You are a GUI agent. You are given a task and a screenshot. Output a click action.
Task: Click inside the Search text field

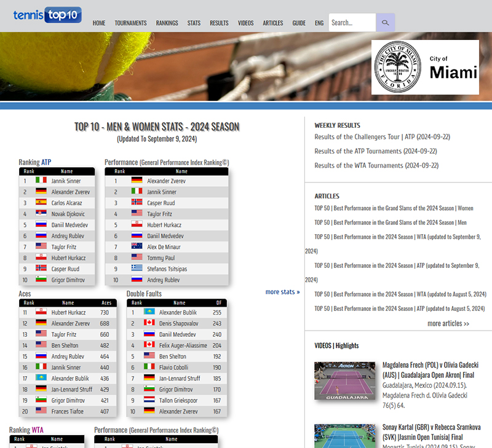point(352,23)
